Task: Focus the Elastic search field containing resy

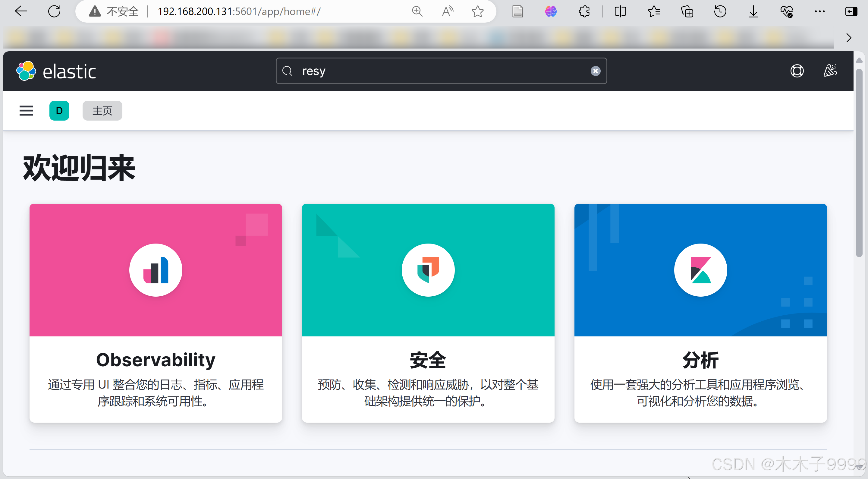Action: pyautogui.click(x=441, y=71)
